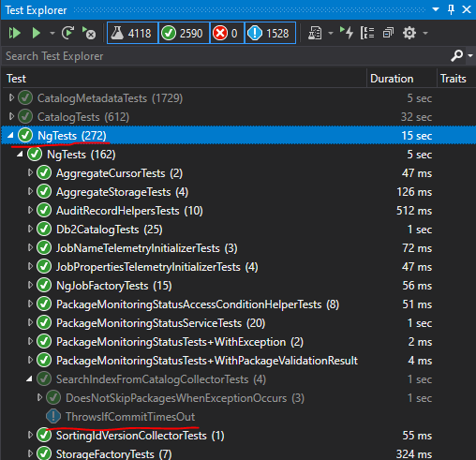The image size is (476, 460).
Task: Expand the CatalogMetadataTests node
Action: coord(11,98)
